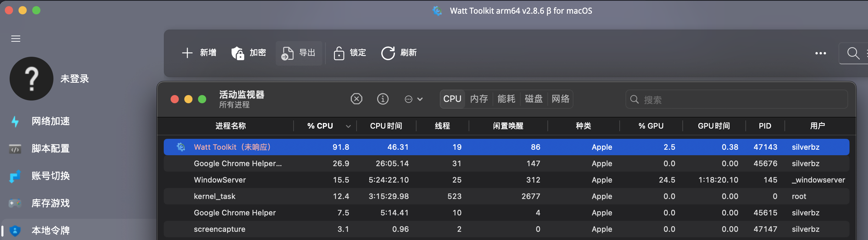
Task: Switch to the 磁盘 tab
Action: 534,99
